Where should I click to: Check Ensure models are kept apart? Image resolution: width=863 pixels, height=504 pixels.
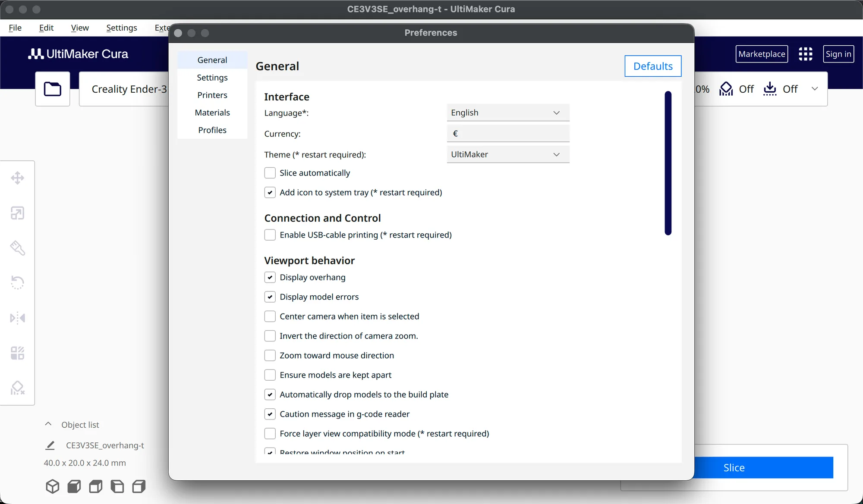point(270,375)
